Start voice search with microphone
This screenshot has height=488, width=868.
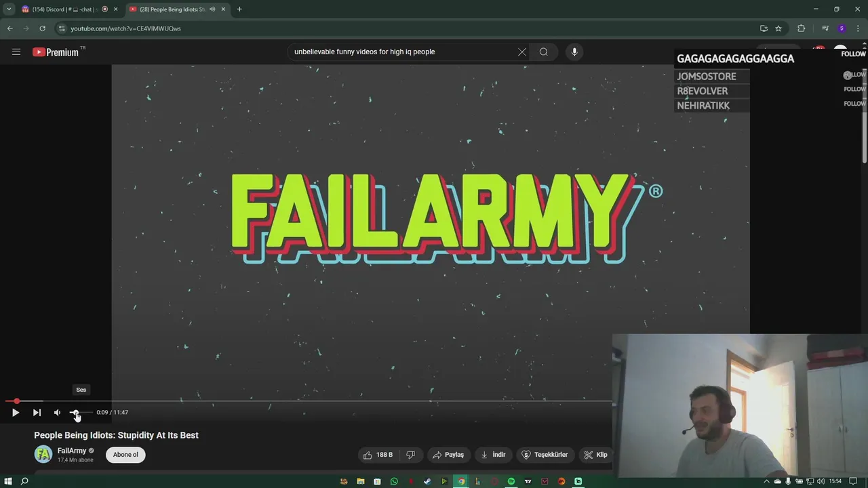pos(574,52)
